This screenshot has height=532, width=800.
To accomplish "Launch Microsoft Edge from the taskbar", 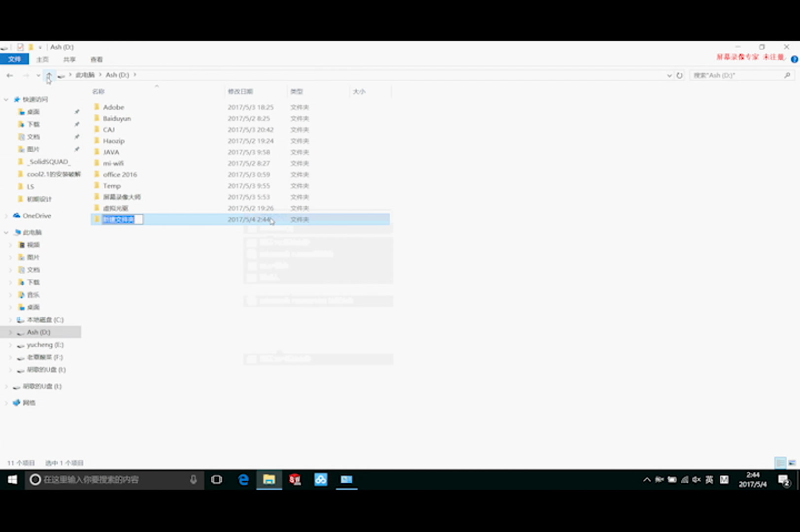I will click(243, 480).
